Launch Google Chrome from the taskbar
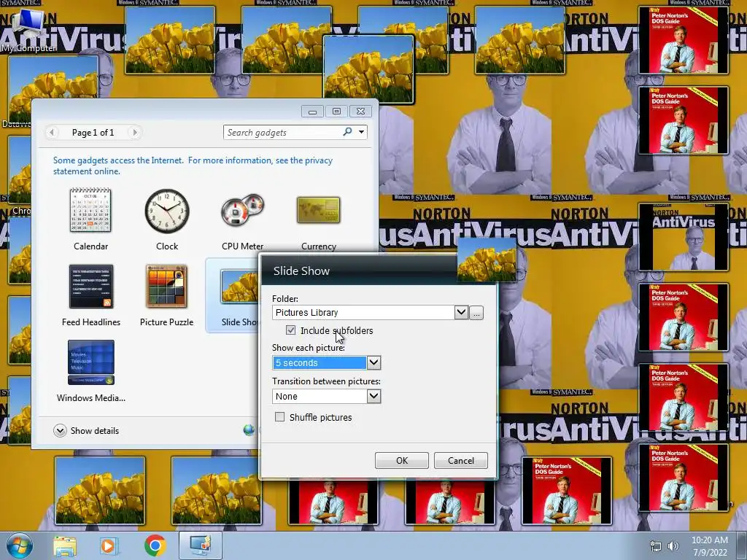The height and width of the screenshot is (560, 747). point(155,545)
